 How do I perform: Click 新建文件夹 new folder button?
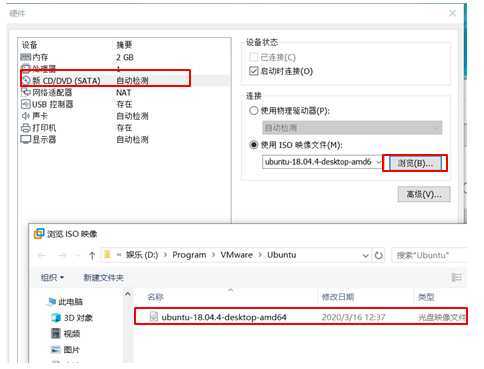click(x=104, y=277)
